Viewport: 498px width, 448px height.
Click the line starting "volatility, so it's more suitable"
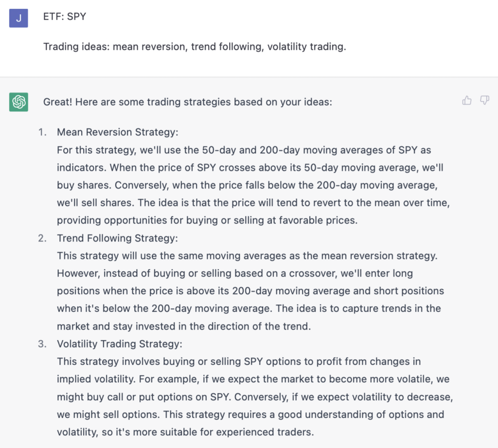(x=185, y=432)
